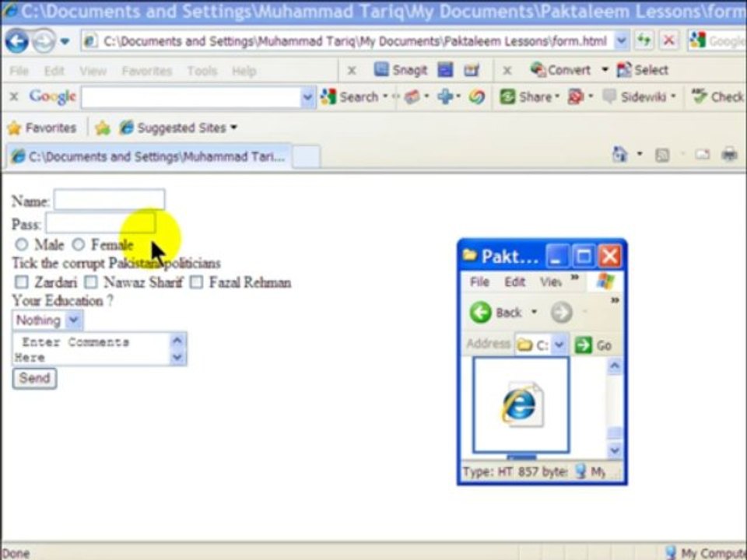Image resolution: width=747 pixels, height=560 pixels.
Task: Click the browser Back arrow button
Action: pyautogui.click(x=16, y=41)
